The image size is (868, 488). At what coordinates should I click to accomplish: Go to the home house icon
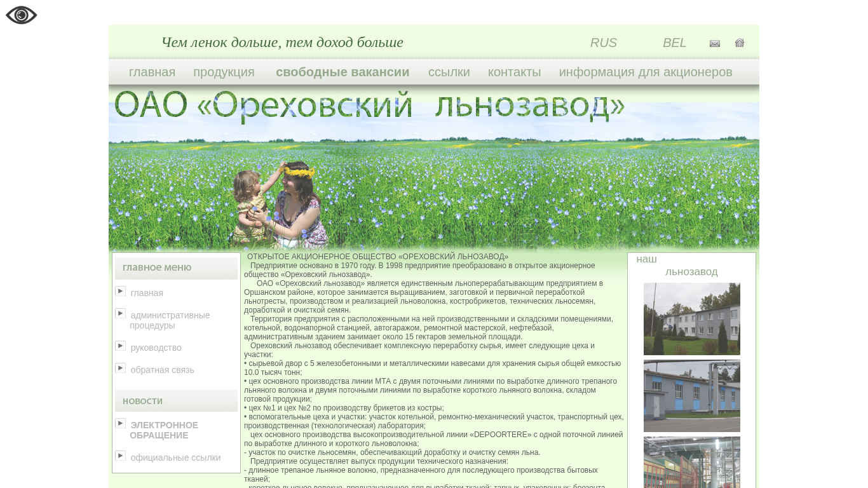pyautogui.click(x=740, y=43)
